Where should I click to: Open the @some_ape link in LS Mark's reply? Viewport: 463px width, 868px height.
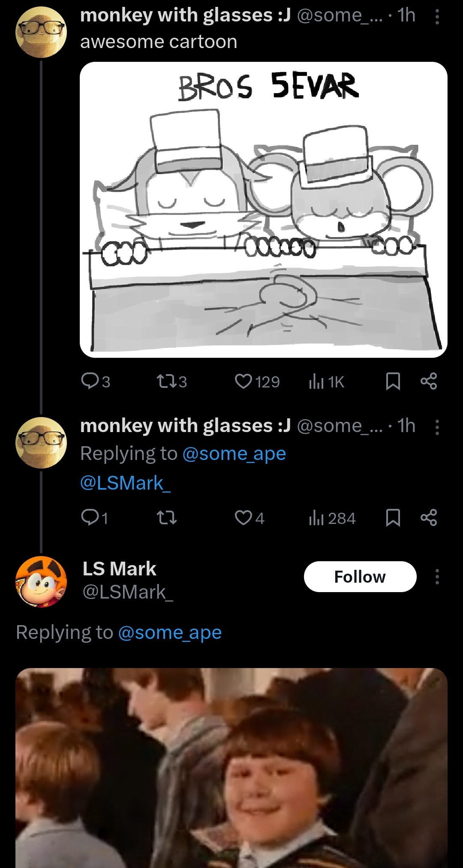170,632
